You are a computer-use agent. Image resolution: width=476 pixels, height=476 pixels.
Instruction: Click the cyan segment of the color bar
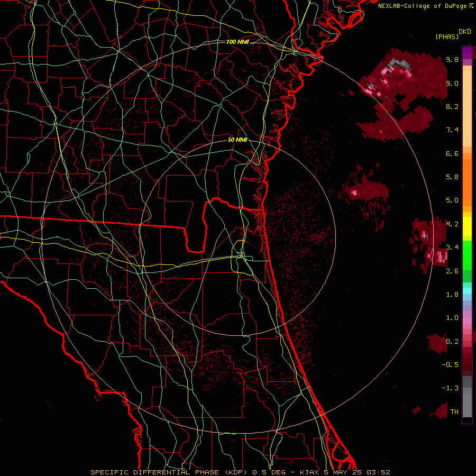pos(467,291)
